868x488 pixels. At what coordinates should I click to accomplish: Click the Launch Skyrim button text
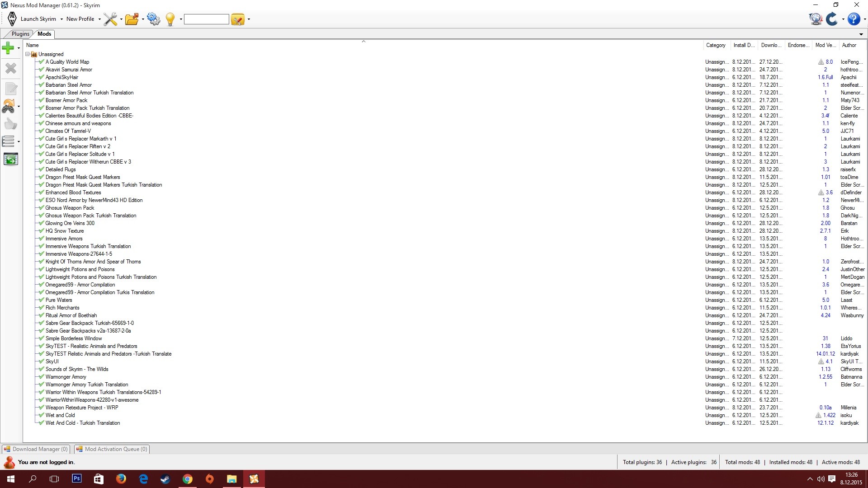point(38,19)
